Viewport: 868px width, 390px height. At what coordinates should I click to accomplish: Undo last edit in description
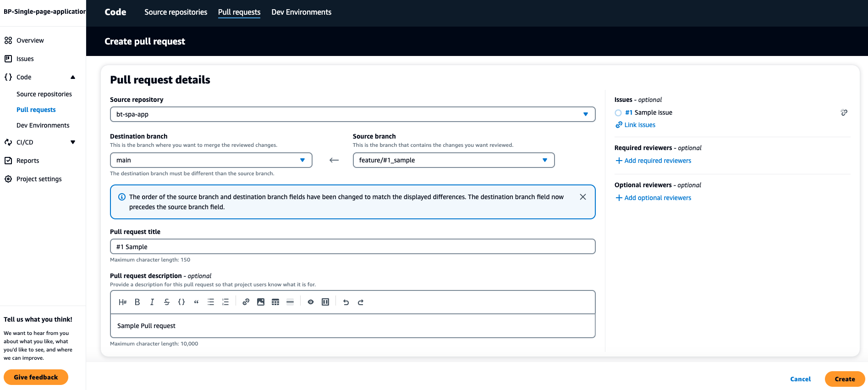click(x=346, y=302)
